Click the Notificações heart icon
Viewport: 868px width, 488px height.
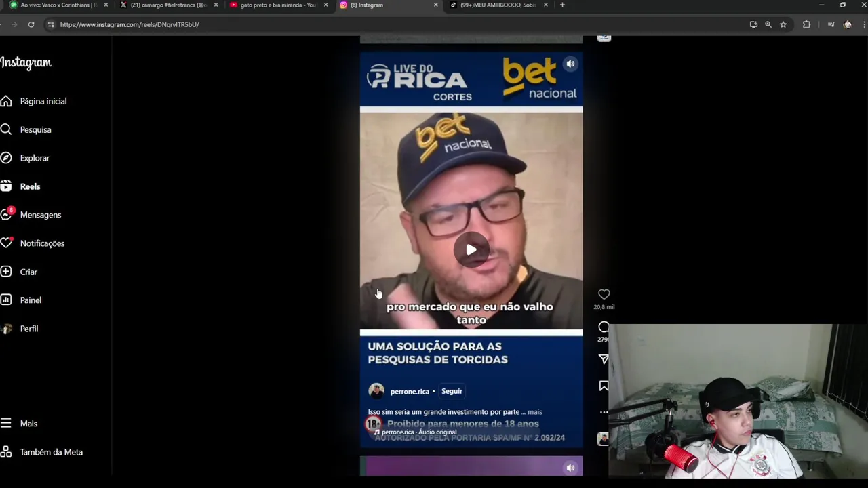pyautogui.click(x=6, y=243)
